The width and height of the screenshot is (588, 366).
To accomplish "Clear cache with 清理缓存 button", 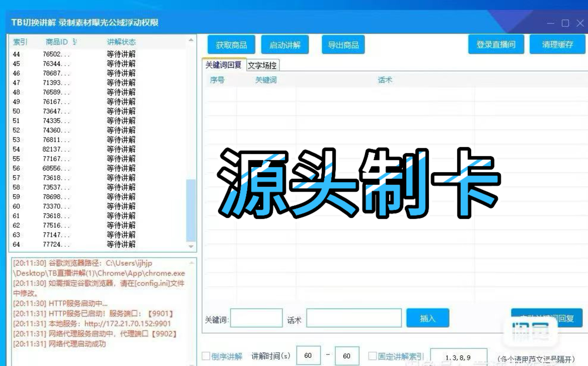I will click(x=557, y=44).
